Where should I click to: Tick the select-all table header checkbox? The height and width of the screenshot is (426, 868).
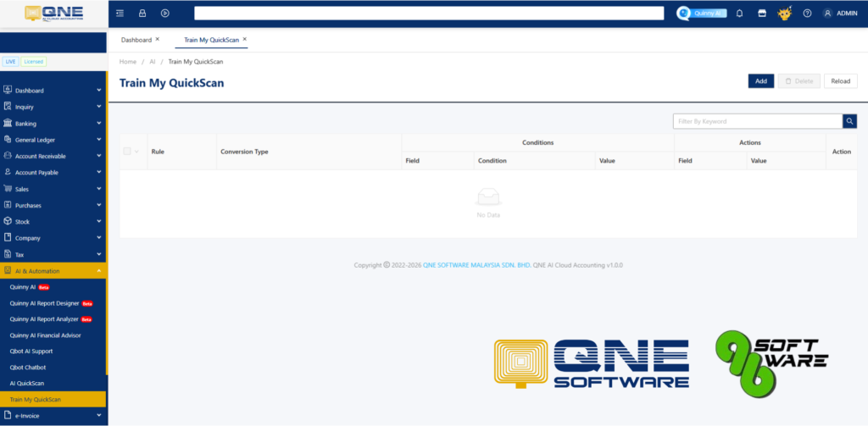pos(127,151)
